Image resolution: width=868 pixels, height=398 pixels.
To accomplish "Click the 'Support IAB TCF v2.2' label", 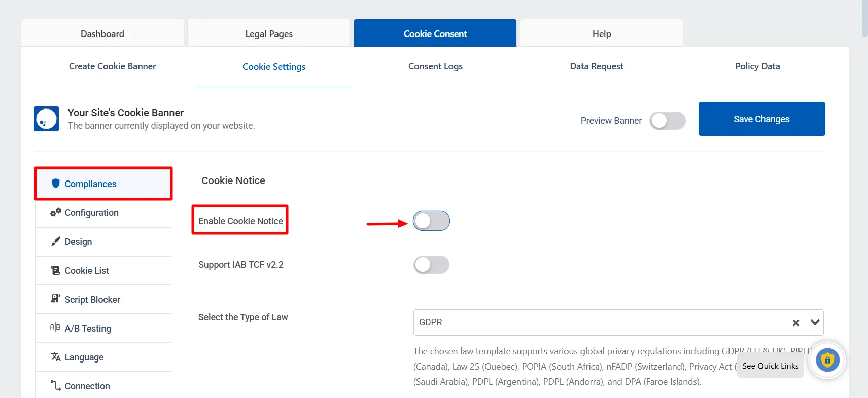I will tap(241, 265).
